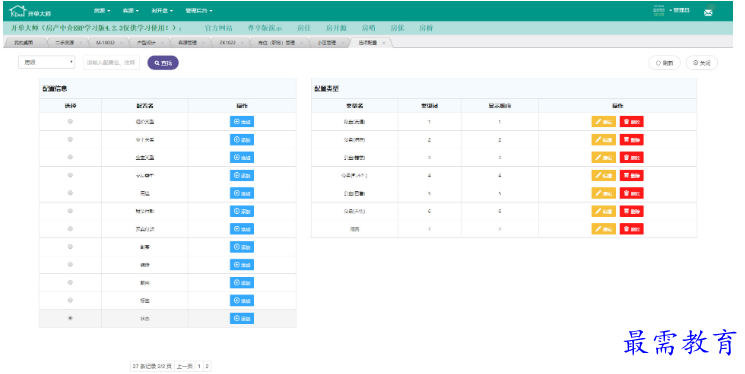Close the active configuration tab via its x
Viewport: 745px width, 374px height.
click(x=384, y=43)
